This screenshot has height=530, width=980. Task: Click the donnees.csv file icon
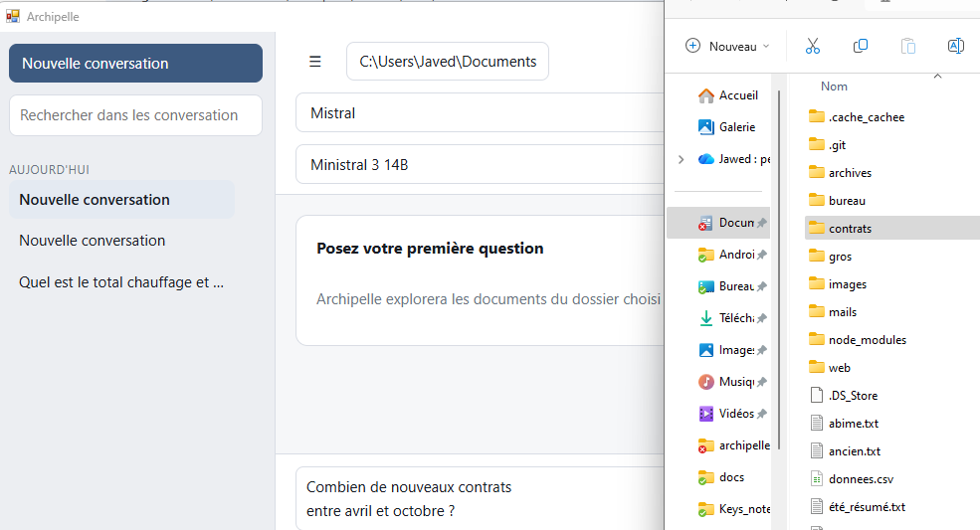(816, 478)
